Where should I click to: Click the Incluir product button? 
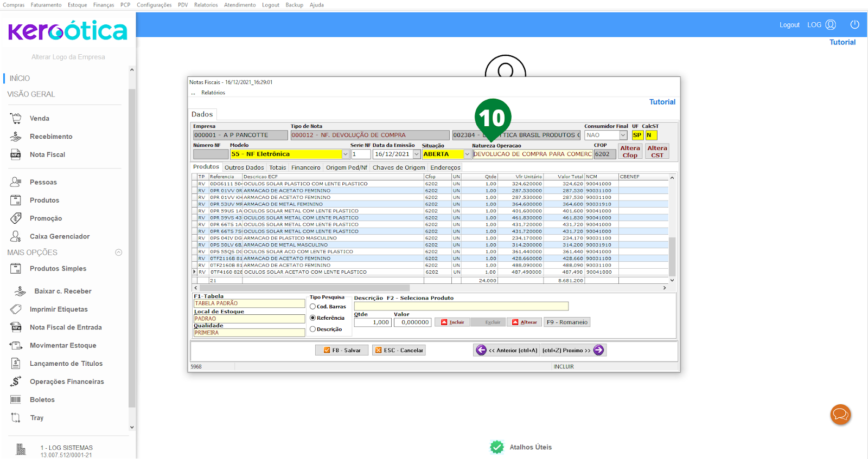[452, 322]
